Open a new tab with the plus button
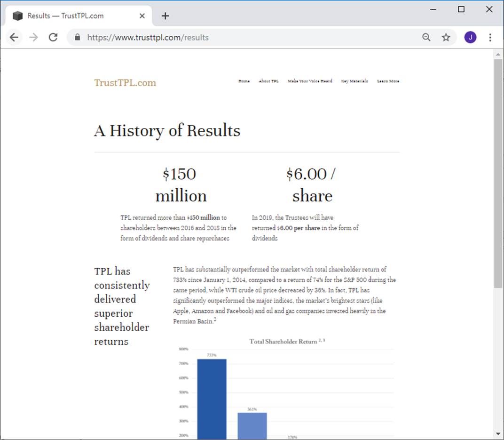 [x=165, y=16]
